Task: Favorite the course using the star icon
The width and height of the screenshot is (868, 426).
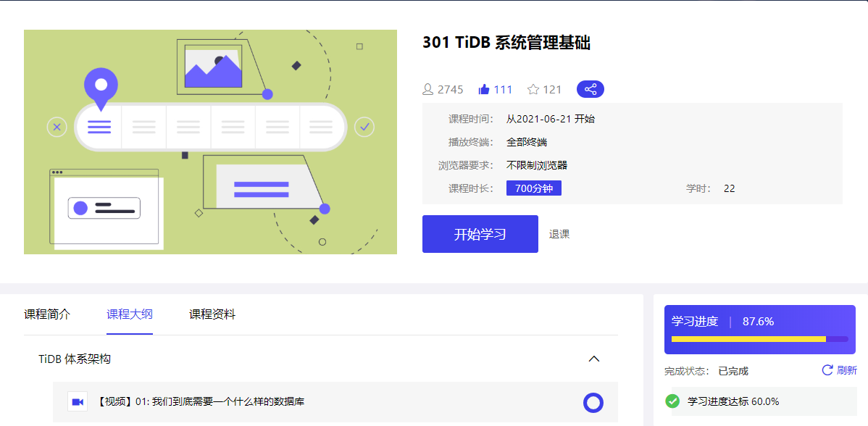Action: (533, 90)
